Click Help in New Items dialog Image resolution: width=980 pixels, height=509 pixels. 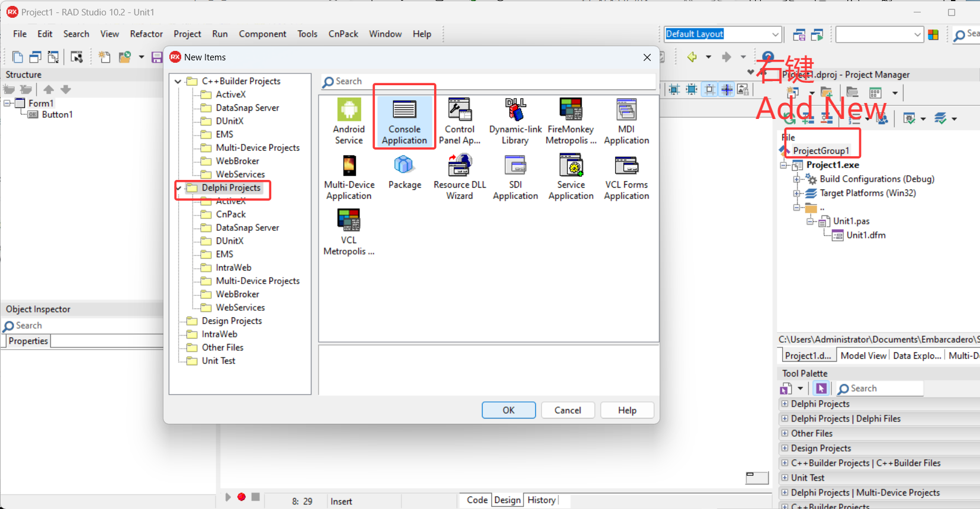(627, 410)
